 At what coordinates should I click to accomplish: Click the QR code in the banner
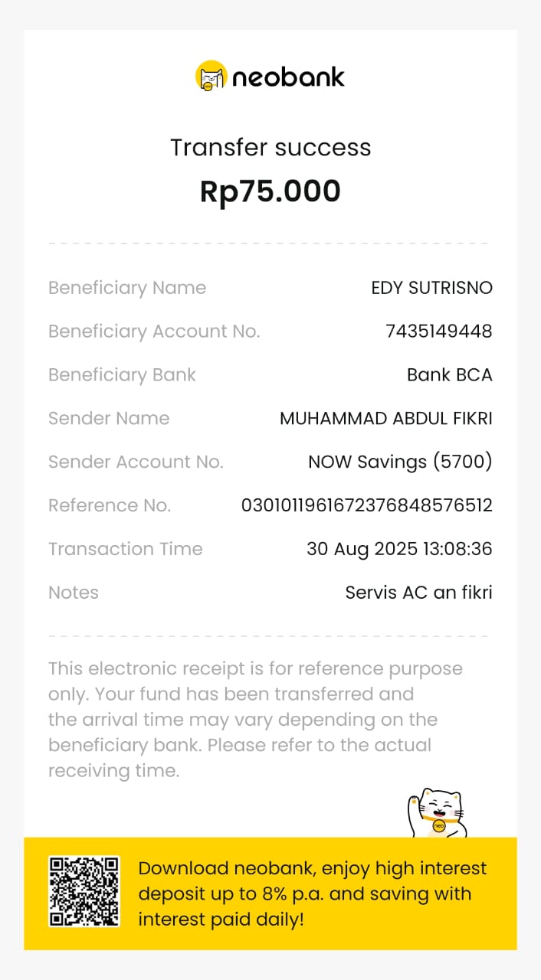click(x=84, y=891)
